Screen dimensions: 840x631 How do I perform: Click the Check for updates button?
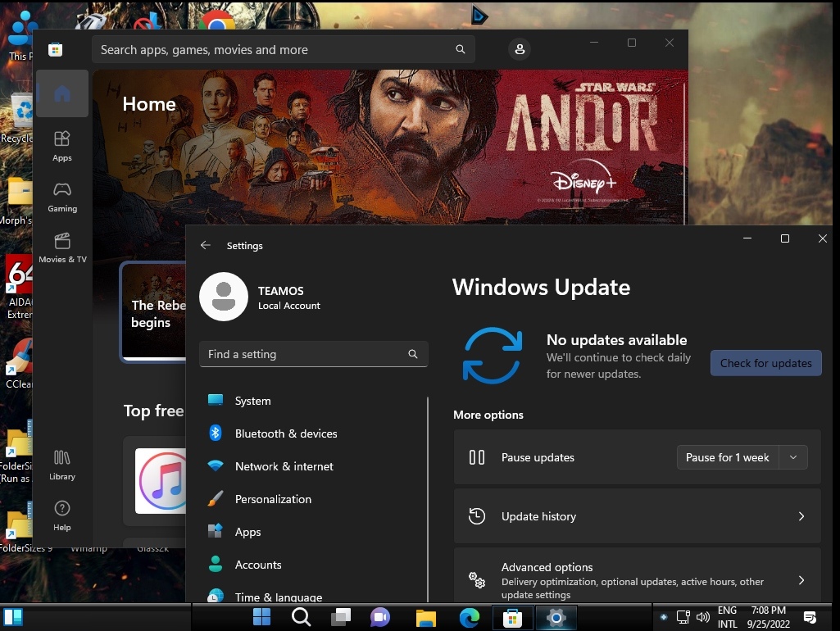pos(765,363)
